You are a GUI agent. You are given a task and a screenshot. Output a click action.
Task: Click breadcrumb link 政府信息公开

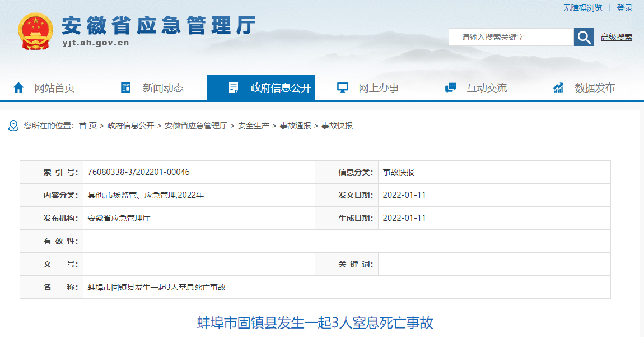(x=130, y=126)
